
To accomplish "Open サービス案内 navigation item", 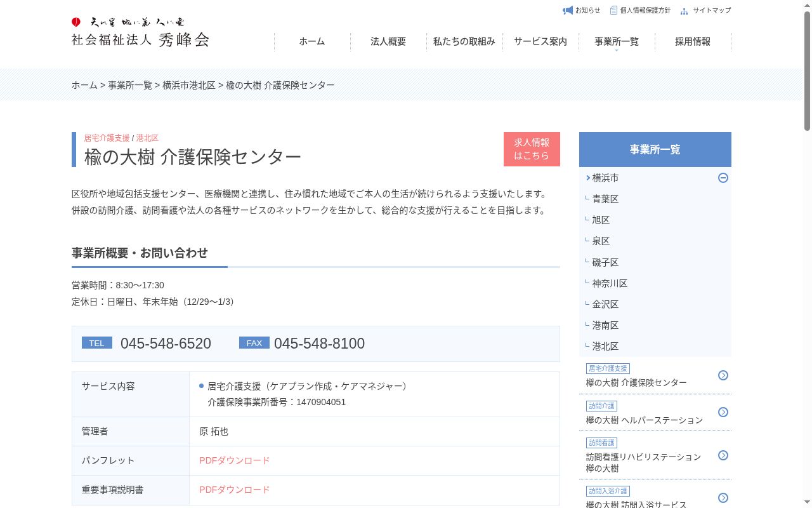I will click(x=540, y=41).
